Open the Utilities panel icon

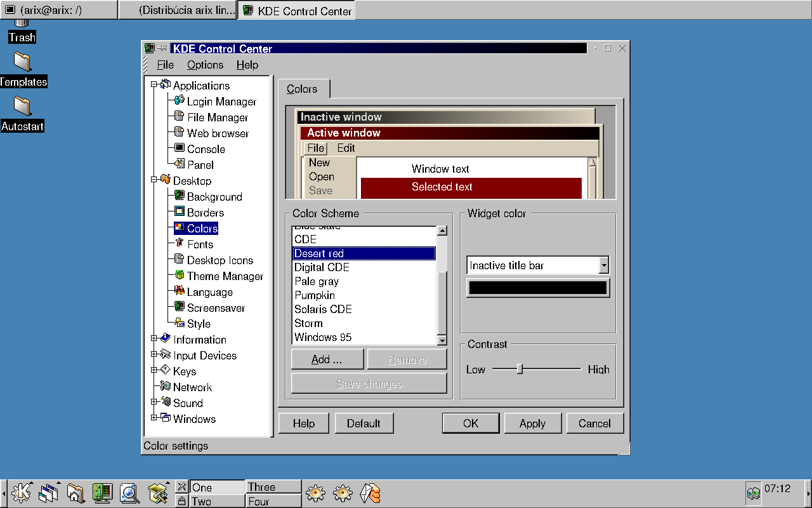pyautogui.click(x=157, y=492)
